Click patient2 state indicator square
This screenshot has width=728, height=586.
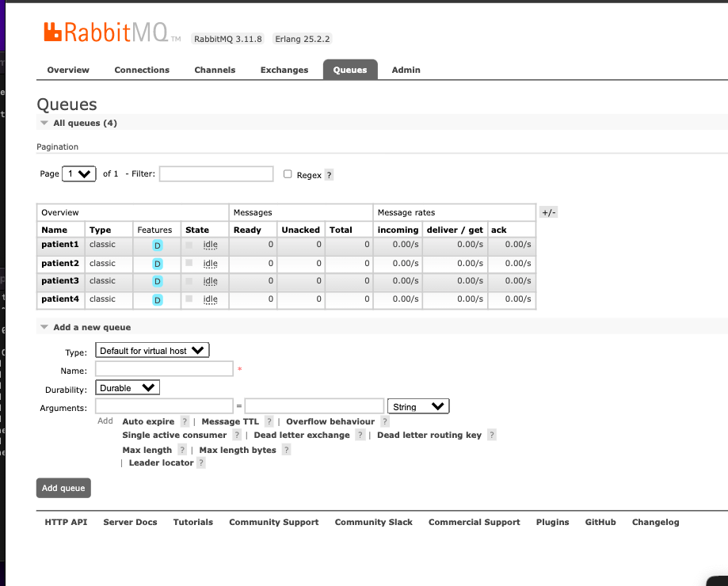click(x=189, y=263)
